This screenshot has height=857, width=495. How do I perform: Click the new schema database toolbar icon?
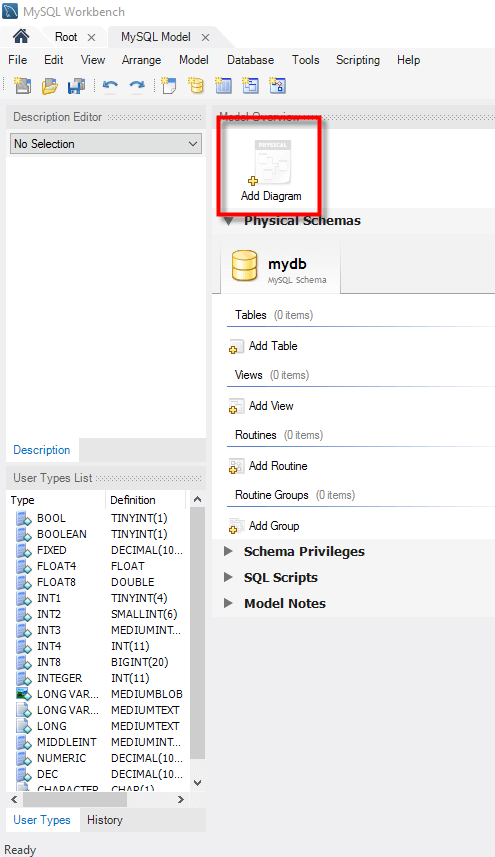(x=196, y=85)
